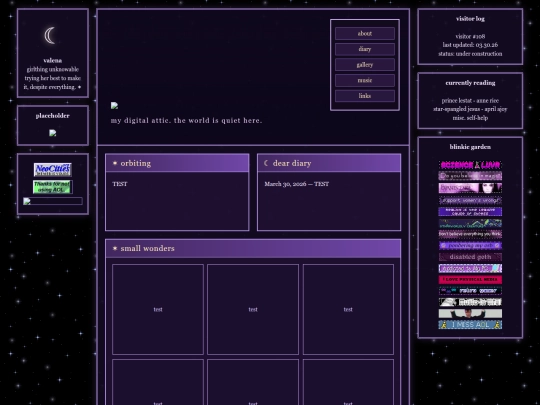
Task: Click the 'misc. self-help' entry
Action: pos(470,118)
